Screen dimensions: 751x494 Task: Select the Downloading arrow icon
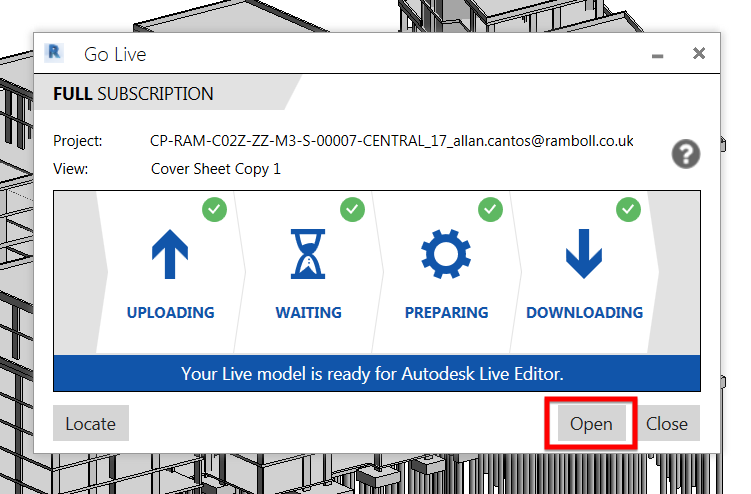pos(584,254)
